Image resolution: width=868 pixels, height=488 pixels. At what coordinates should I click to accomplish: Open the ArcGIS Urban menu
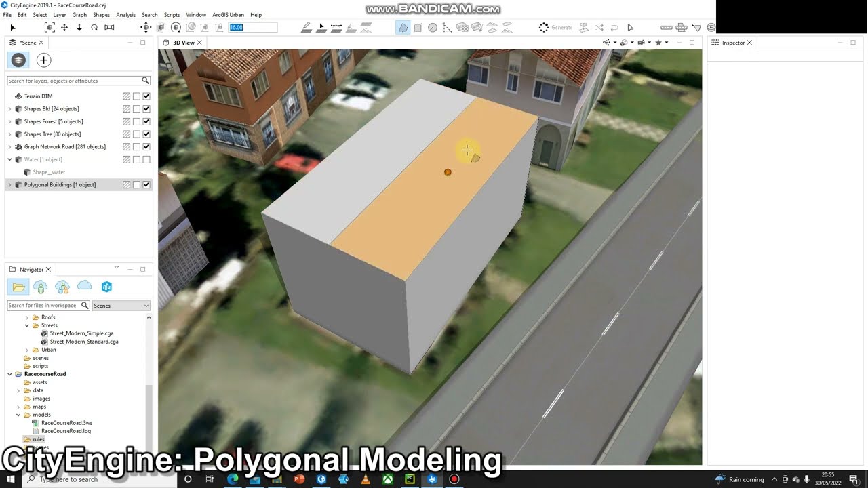(228, 15)
